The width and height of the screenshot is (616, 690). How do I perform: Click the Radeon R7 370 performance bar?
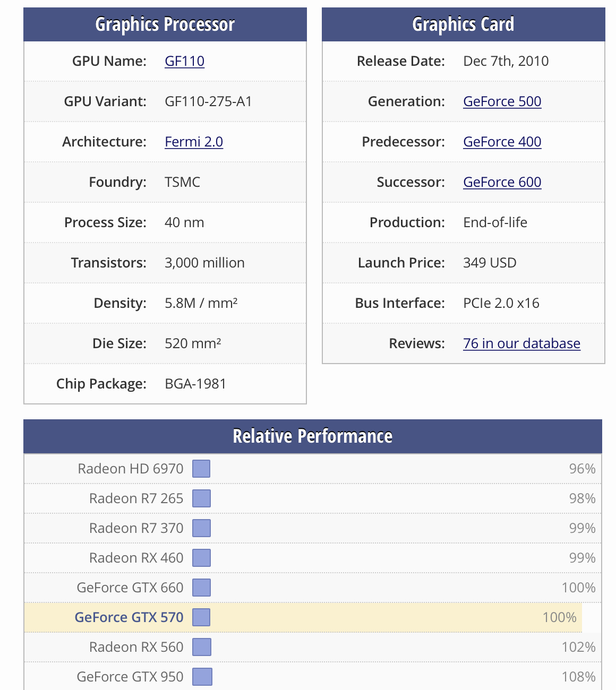201,528
